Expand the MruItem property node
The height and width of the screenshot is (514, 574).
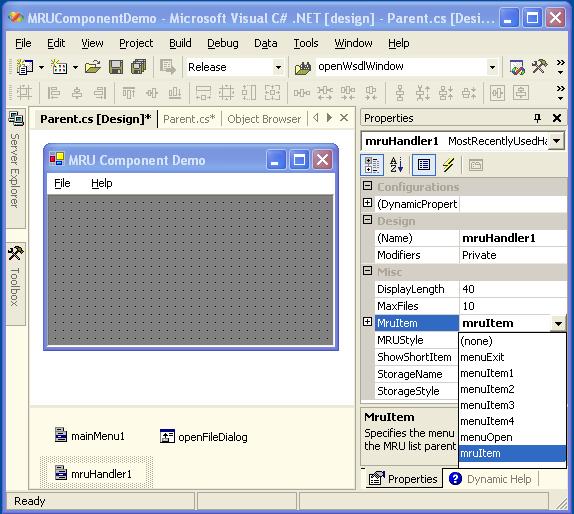(368, 322)
